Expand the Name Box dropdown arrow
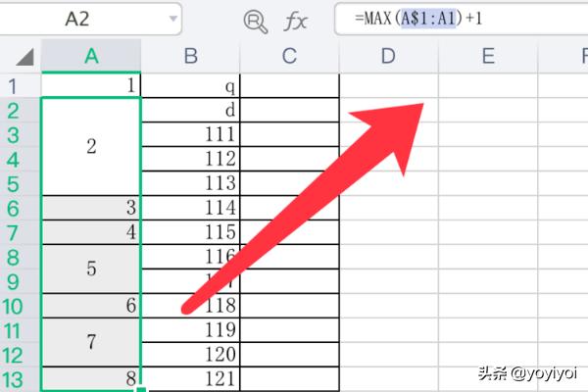Screen dimensions: 588x392 point(171,19)
